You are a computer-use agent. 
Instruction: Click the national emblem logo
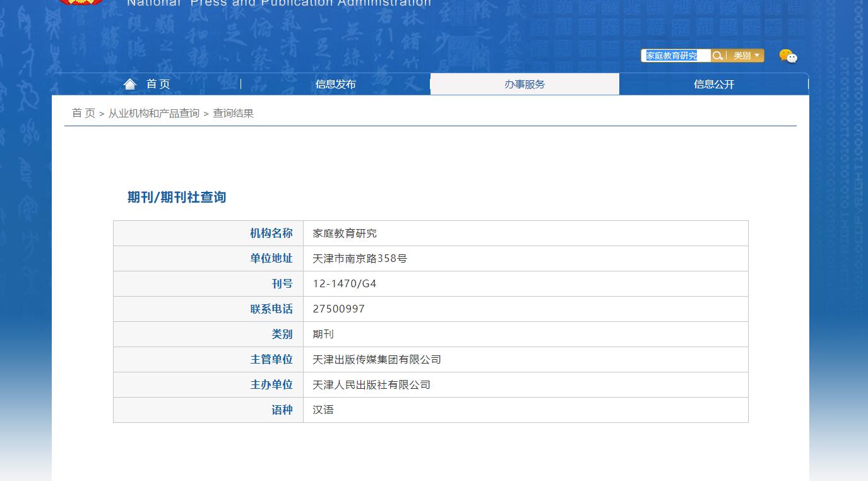[82, 2]
